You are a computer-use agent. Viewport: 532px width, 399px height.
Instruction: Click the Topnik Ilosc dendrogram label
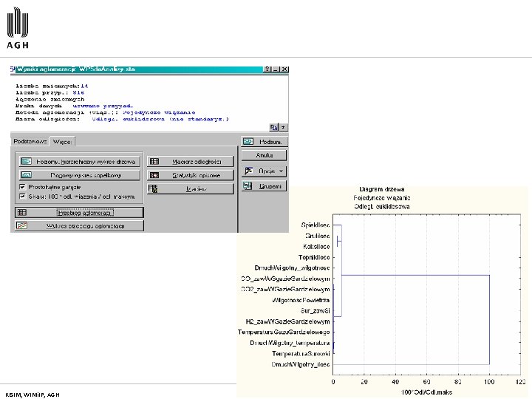[x=314, y=257]
